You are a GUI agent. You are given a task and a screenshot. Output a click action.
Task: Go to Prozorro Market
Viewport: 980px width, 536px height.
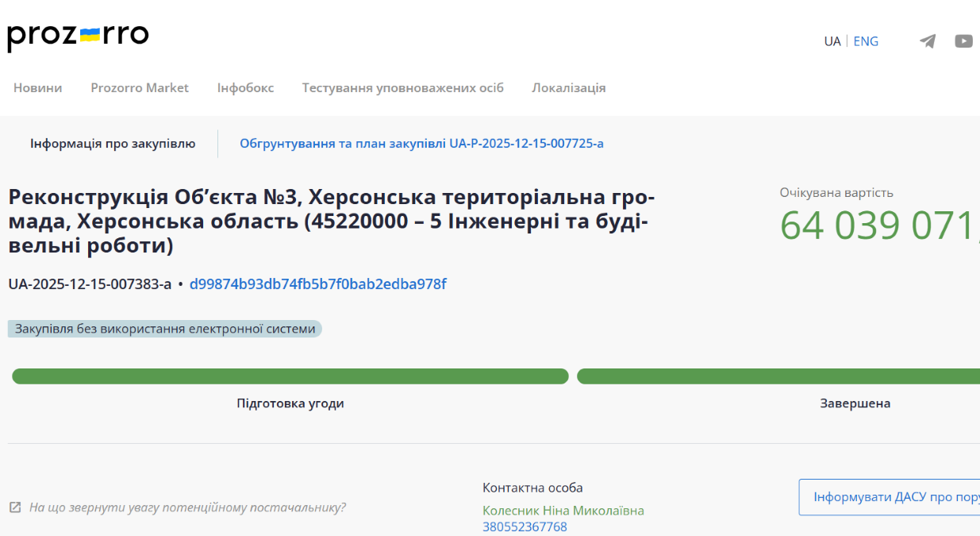click(x=140, y=87)
